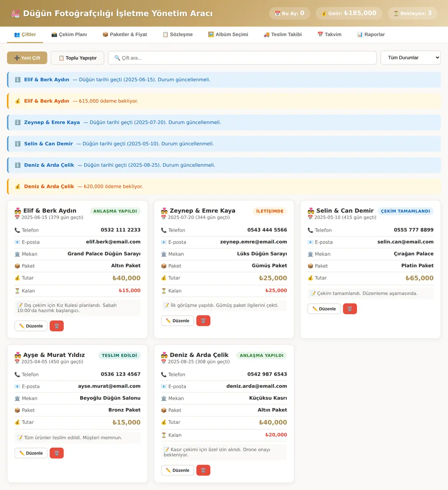View the Raporlar tab
Screen dimensions: 448x490
[x=371, y=34]
